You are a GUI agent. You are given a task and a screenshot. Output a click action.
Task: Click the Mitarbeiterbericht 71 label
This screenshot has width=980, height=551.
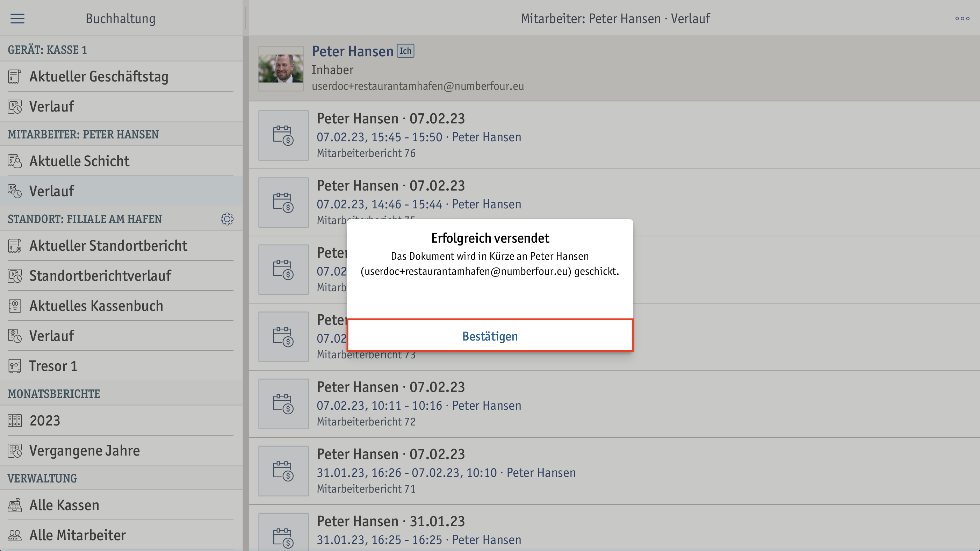tap(366, 489)
